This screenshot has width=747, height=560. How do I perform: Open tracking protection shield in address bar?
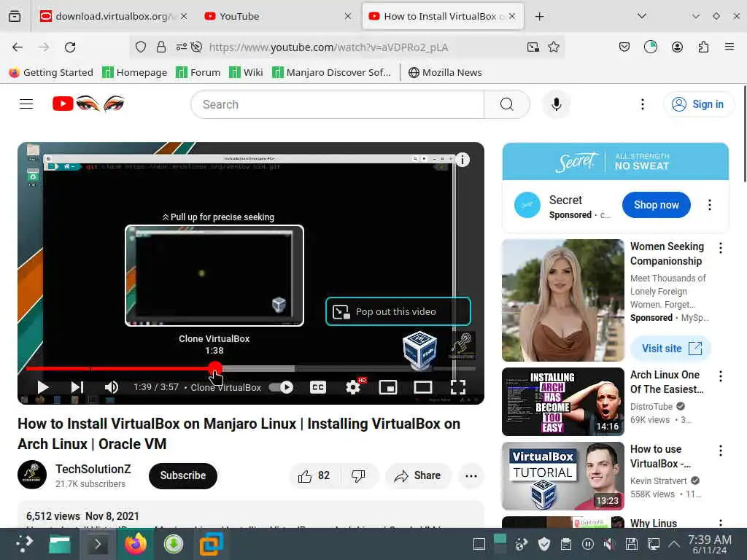coord(141,47)
